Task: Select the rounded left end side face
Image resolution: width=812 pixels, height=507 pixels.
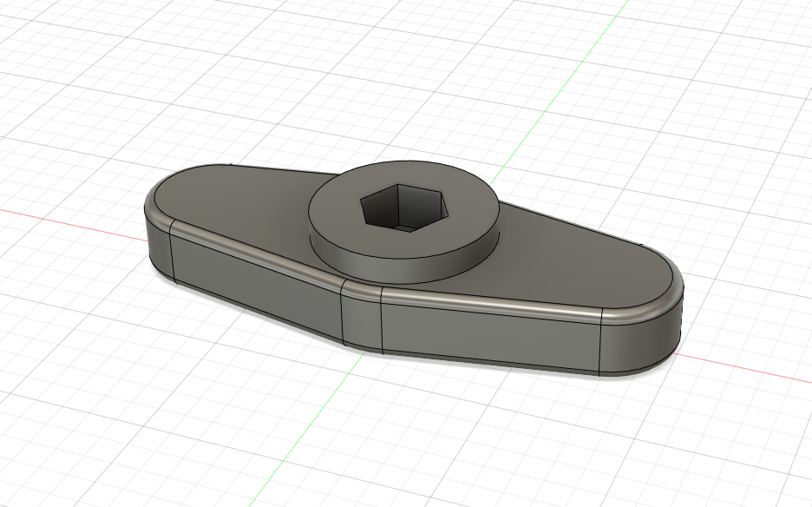Action: pos(159,249)
